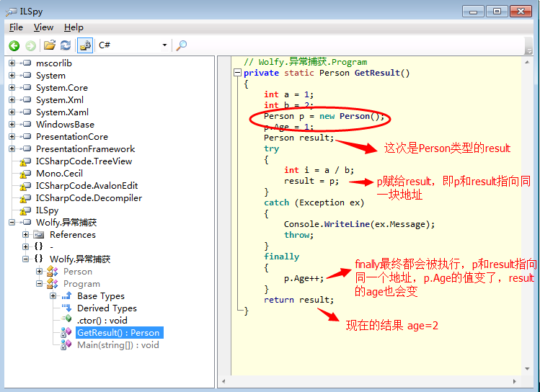Viewport: 540px width, 392px height.
Task: Expand the Person class node
Action: point(39,272)
